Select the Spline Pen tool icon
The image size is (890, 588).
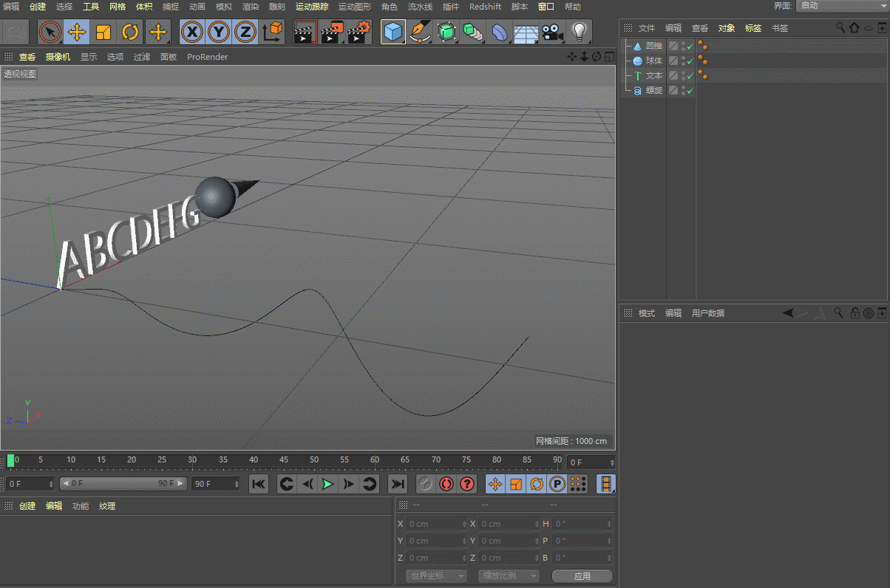[420, 33]
